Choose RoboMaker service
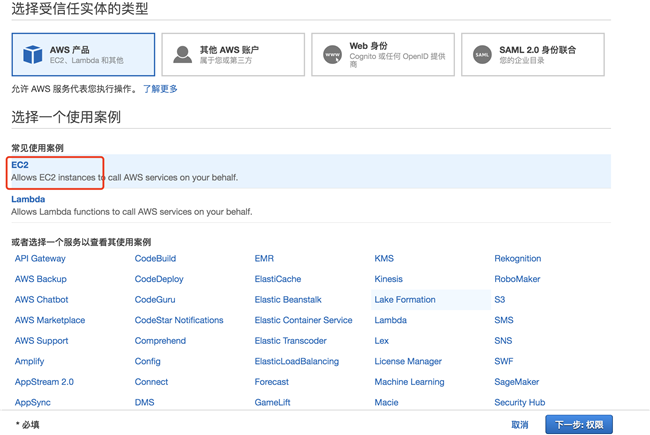The height and width of the screenshot is (435, 650). pos(517,279)
